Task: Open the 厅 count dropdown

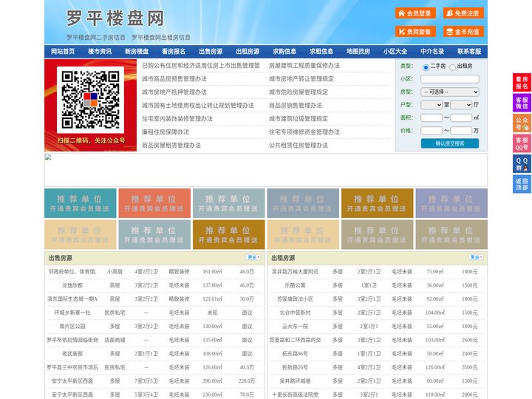Action: 461,105
